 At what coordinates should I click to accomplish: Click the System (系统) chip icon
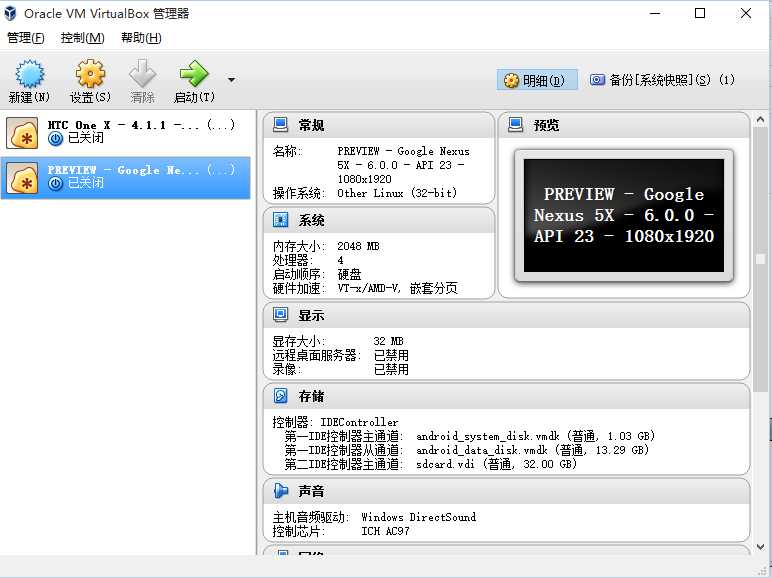(280, 220)
